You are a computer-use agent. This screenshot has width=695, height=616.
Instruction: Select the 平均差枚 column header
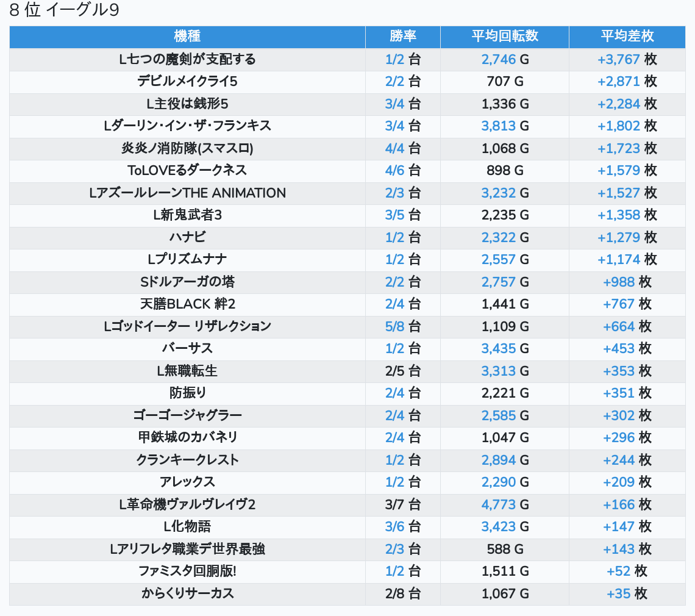pos(627,37)
